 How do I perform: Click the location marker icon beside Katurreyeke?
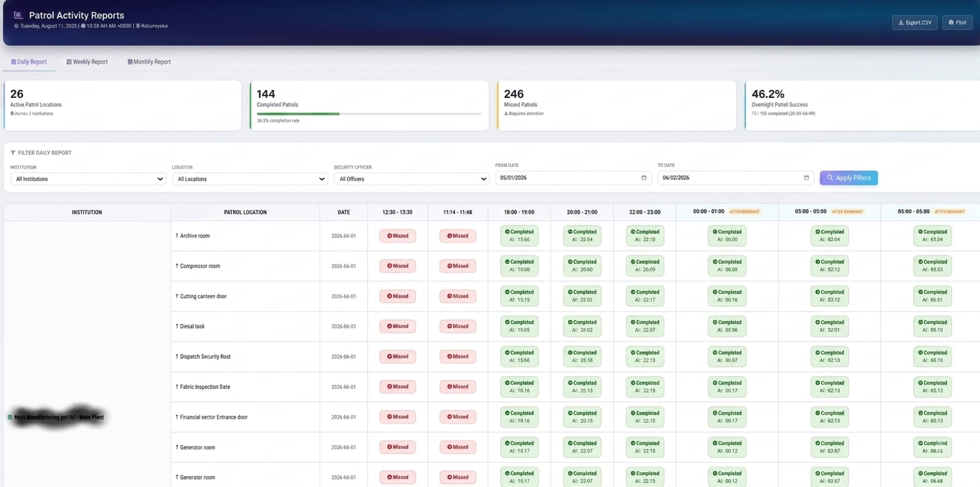[x=138, y=26]
